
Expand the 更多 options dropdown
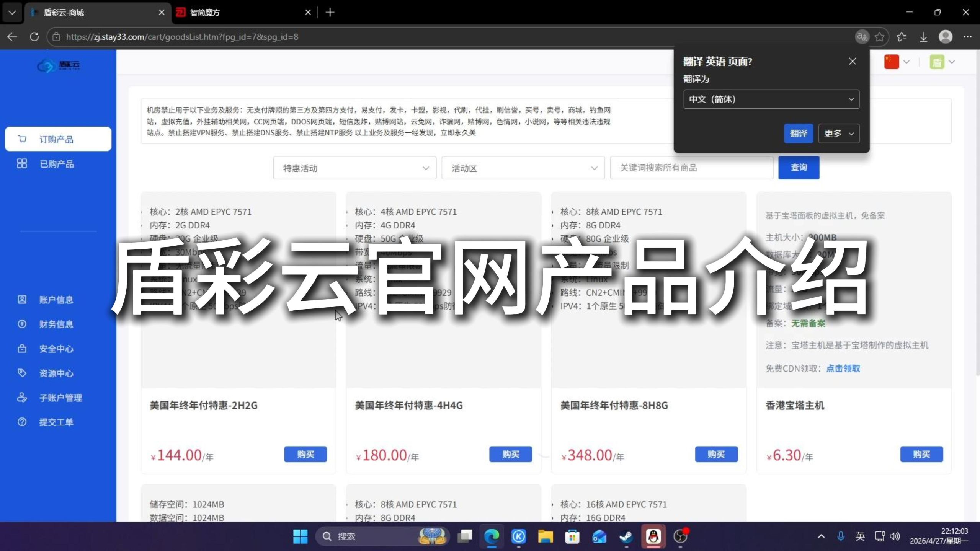pyautogui.click(x=839, y=134)
